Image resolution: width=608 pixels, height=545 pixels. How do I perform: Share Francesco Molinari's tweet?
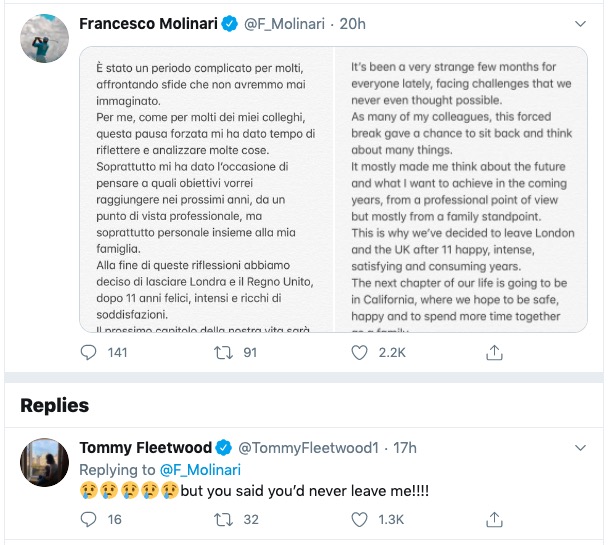pos(494,352)
